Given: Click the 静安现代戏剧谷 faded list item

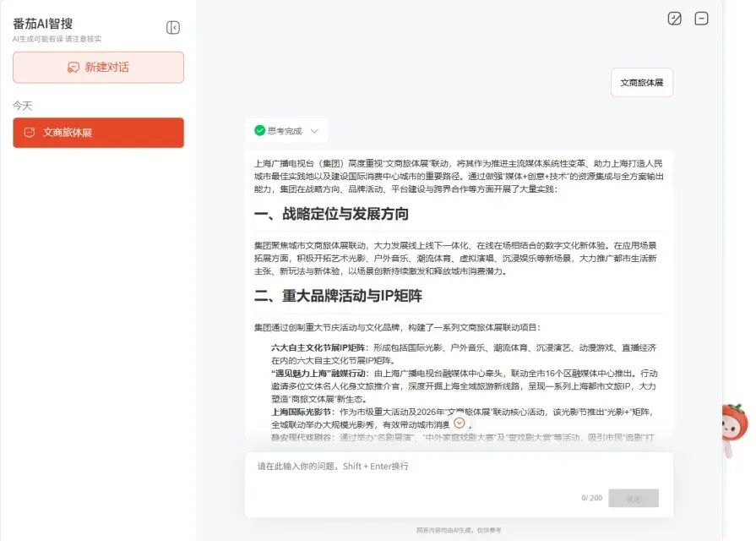Looking at the screenshot, I should point(301,437).
